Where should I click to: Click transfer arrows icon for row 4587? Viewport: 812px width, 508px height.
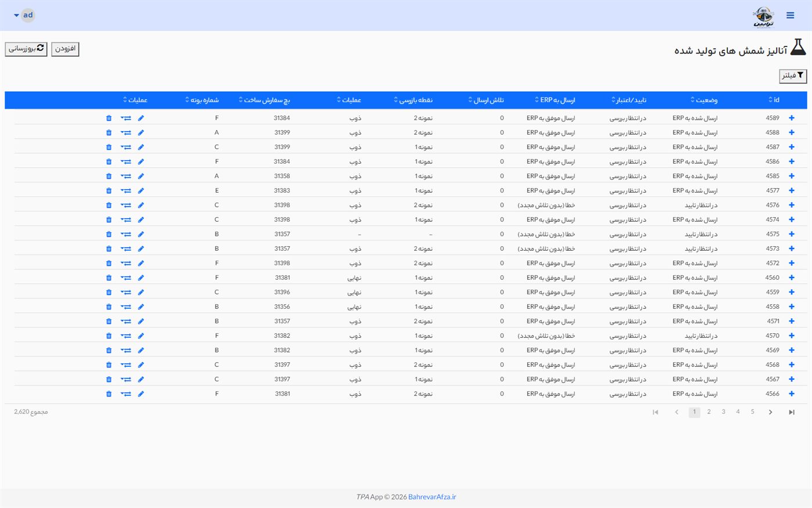tap(126, 147)
